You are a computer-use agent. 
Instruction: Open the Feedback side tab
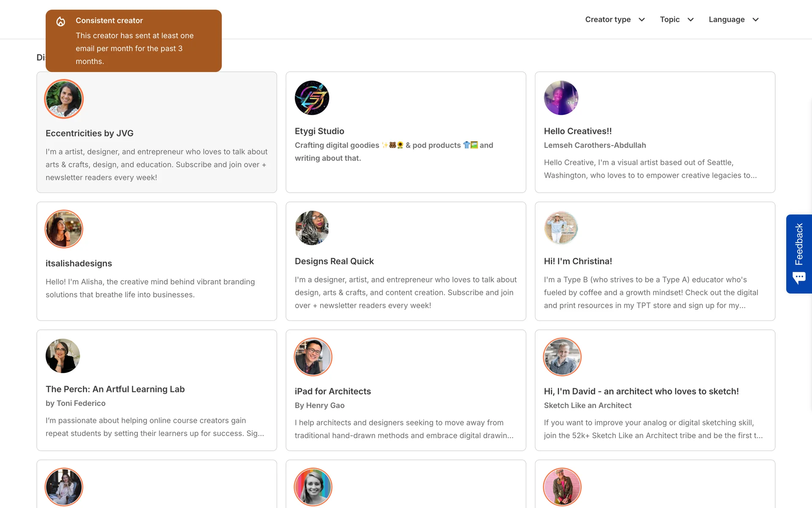(x=799, y=245)
